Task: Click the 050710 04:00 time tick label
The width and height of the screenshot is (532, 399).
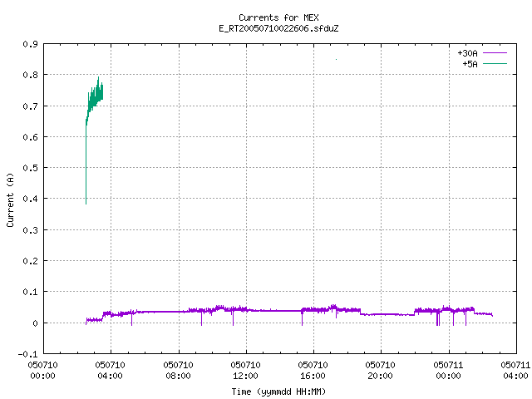Action: point(111,371)
